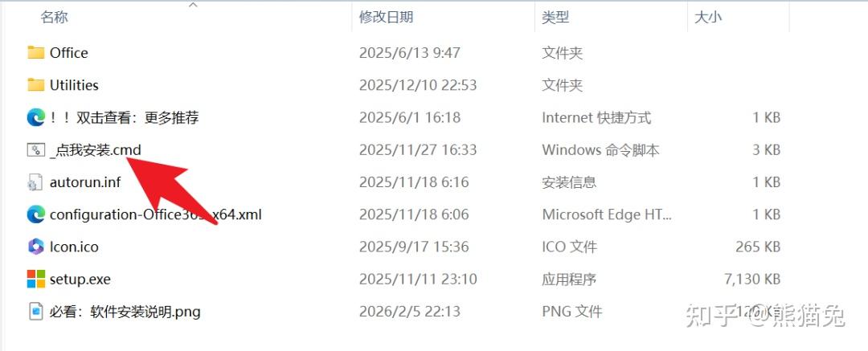868x351 pixels.
Task: Select the _点我安装.cmd file name
Action: (95, 149)
